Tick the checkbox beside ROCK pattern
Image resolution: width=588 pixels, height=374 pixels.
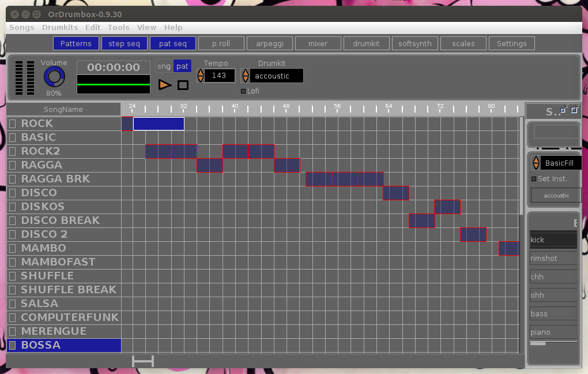[x=12, y=124]
